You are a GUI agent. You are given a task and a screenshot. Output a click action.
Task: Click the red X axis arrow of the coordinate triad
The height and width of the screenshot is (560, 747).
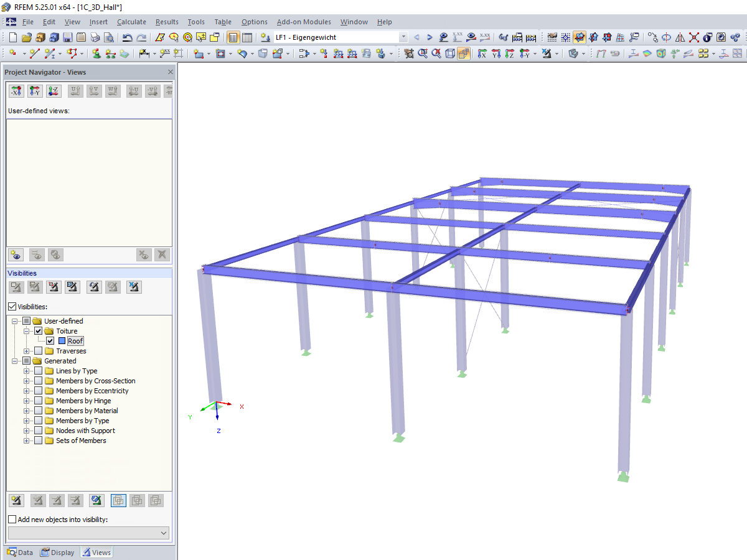(x=225, y=404)
